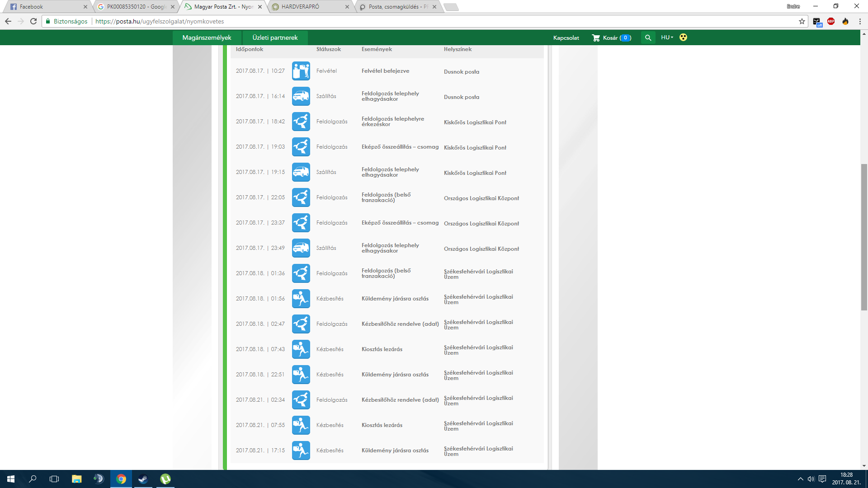The image size is (868, 488).
Task: Click the Felvétel status icon at 10:27
Action: click(x=301, y=71)
